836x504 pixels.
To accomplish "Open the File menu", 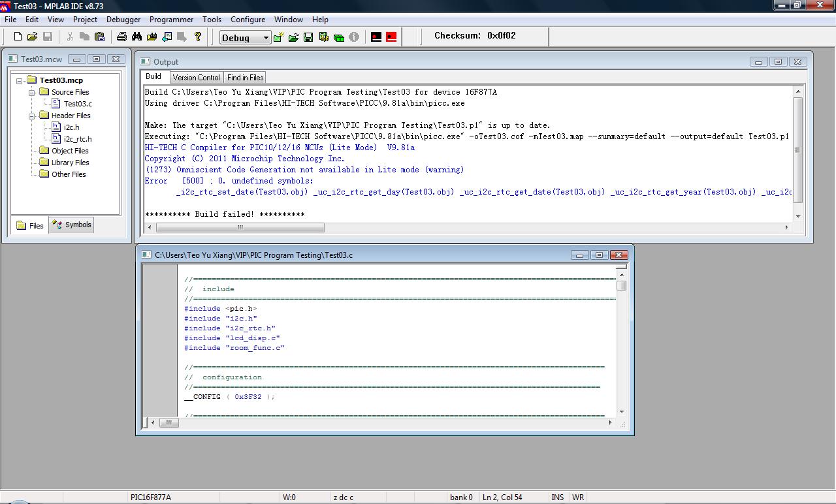I will 10,20.
